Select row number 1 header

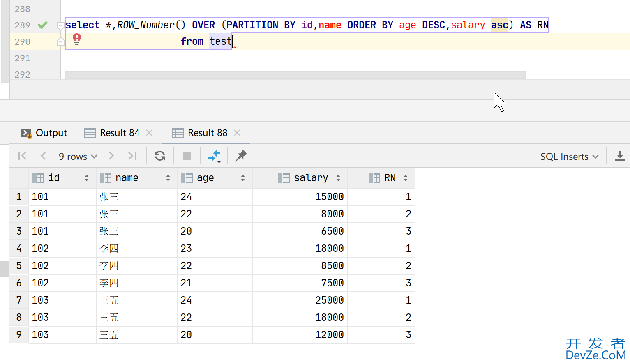point(19,197)
